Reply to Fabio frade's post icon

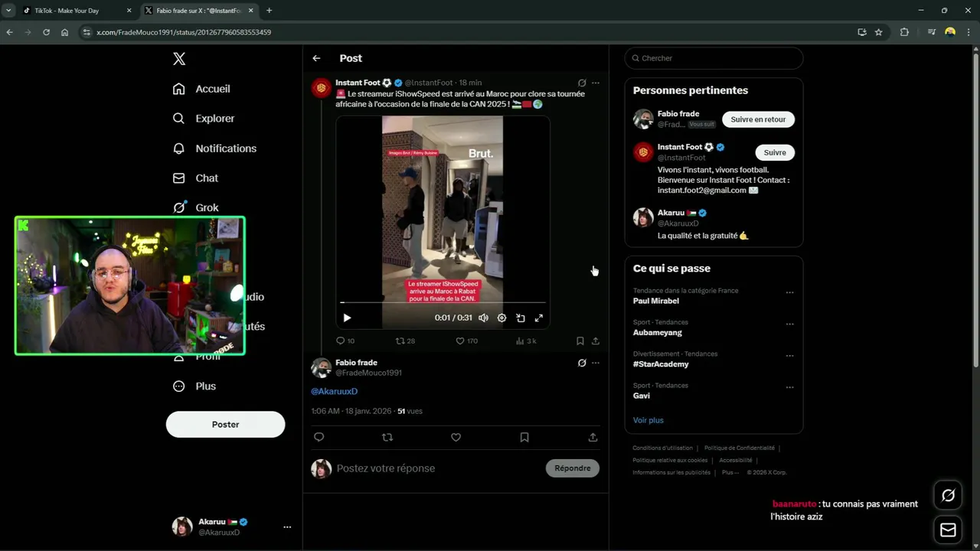coord(319,437)
